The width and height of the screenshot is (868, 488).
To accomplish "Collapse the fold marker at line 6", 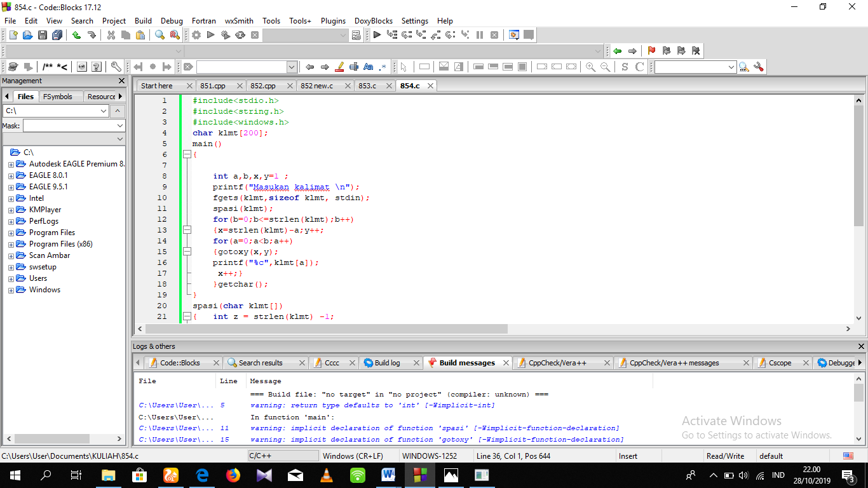I will click(187, 154).
